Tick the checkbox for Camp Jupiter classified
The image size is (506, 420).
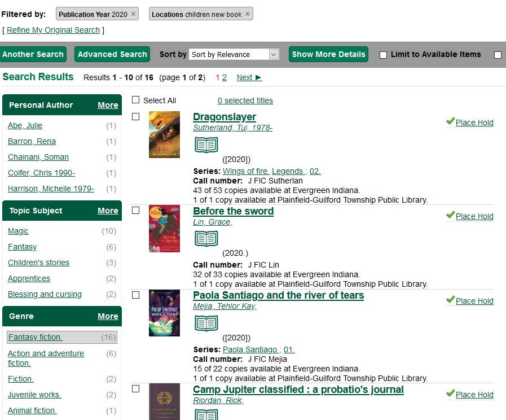pyautogui.click(x=135, y=389)
